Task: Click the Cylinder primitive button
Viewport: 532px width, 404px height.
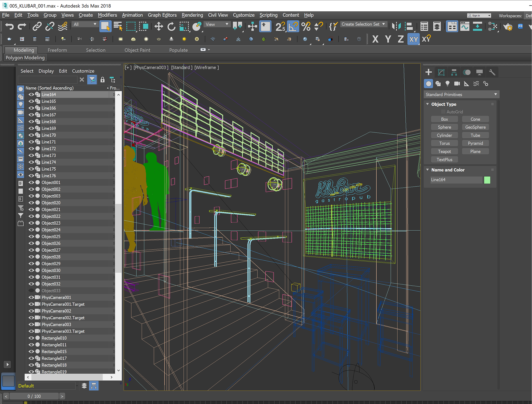Action: point(444,135)
